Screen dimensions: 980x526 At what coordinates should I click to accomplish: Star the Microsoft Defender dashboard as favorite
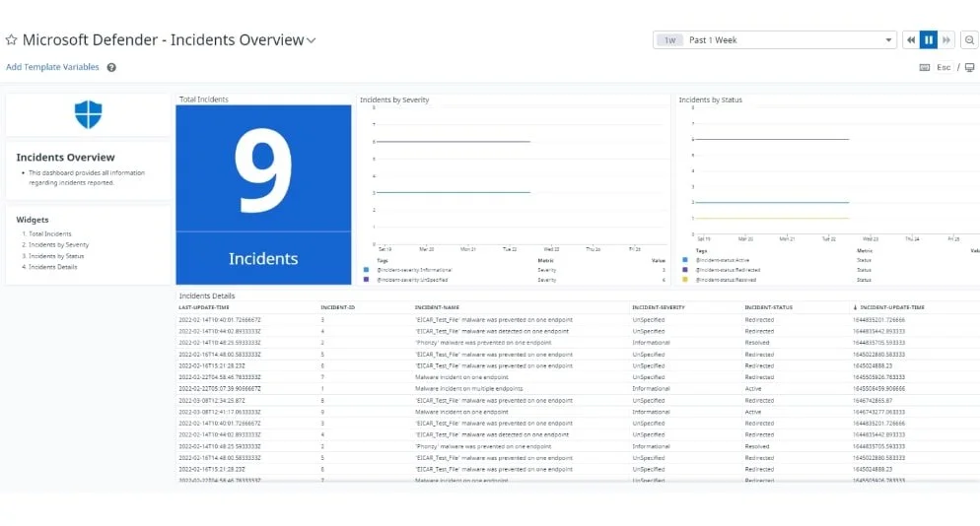point(11,40)
